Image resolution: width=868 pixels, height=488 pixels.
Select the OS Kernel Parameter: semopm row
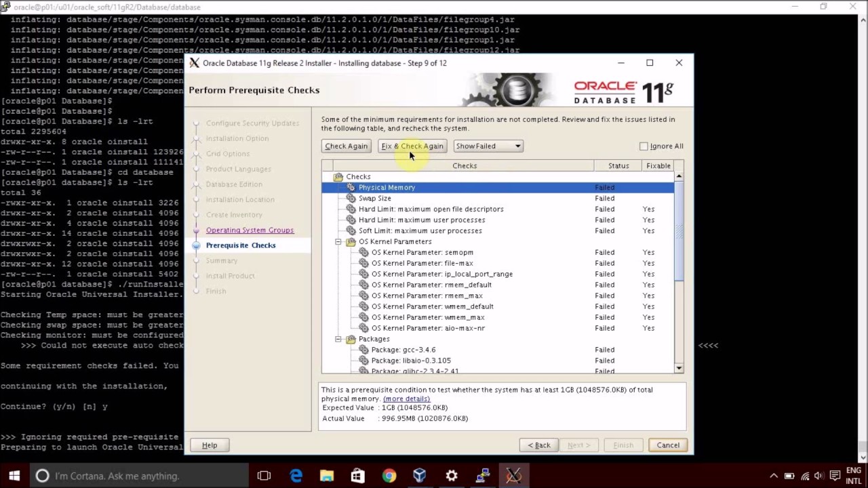tap(498, 252)
